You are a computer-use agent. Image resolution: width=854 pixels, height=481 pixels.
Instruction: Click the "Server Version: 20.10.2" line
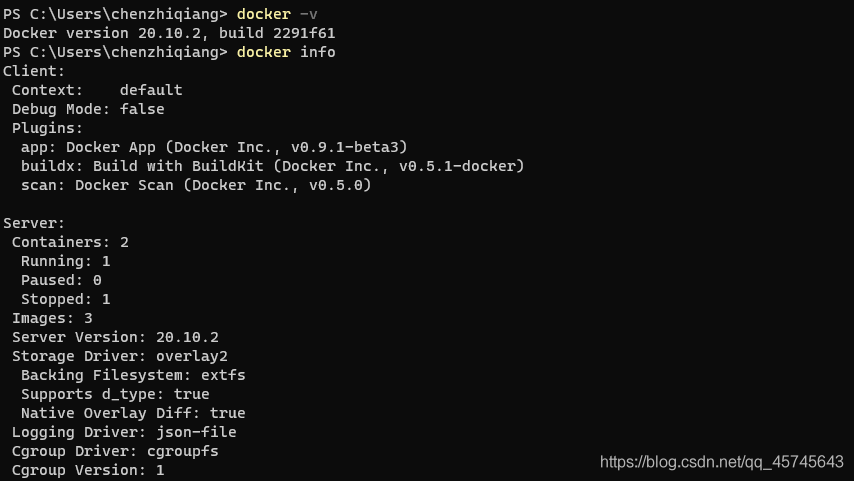115,337
